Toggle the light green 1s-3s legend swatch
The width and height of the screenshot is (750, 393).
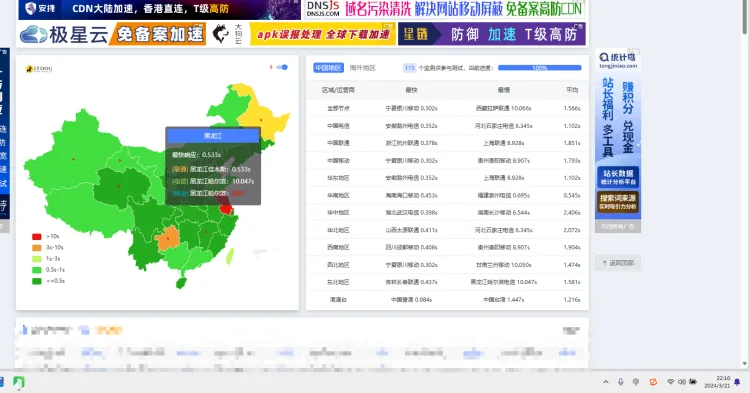click(x=37, y=259)
